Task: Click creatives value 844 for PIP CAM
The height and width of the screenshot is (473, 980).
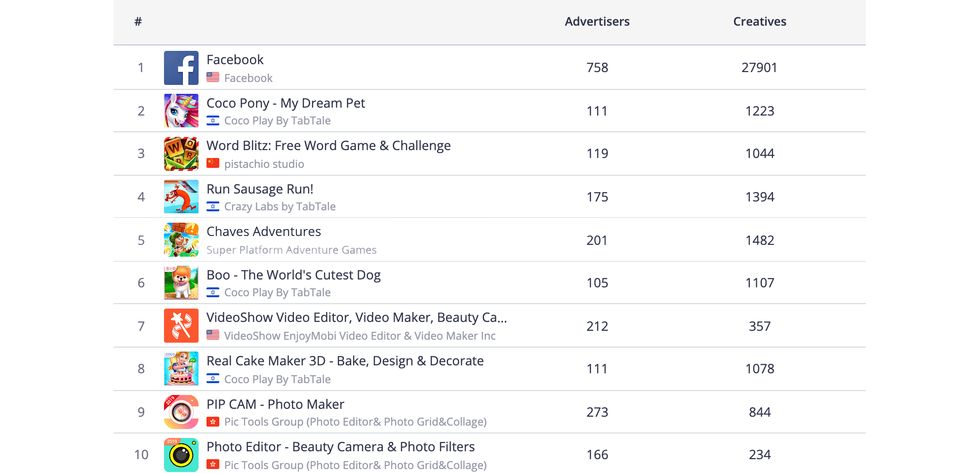Action: pos(760,412)
